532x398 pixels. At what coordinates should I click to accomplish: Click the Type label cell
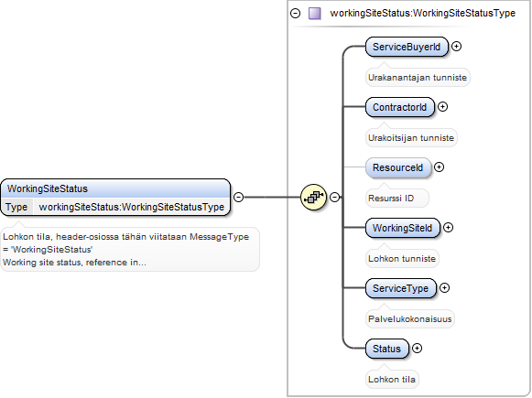(x=16, y=207)
